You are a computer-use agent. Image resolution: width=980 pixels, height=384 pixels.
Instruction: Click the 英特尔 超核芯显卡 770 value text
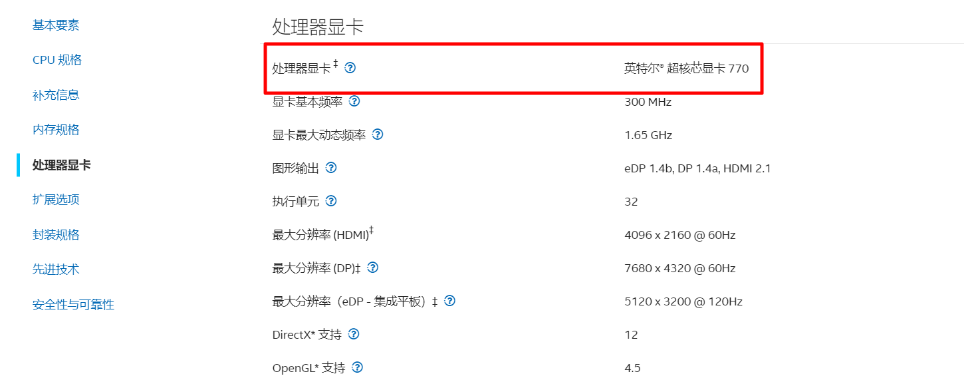686,69
